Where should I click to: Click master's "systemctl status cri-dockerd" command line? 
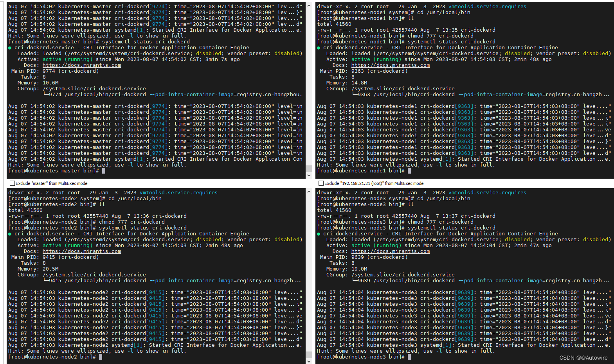[99, 42]
